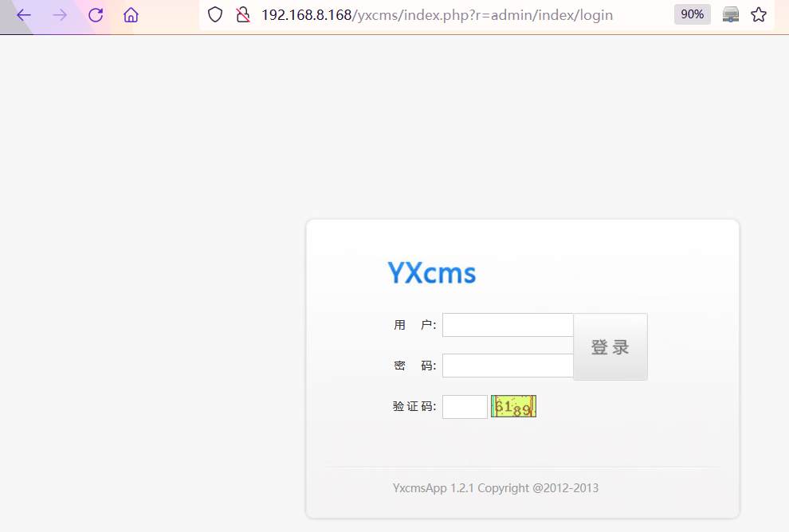Click the YXcms logo
789x532 pixels.
coord(431,273)
